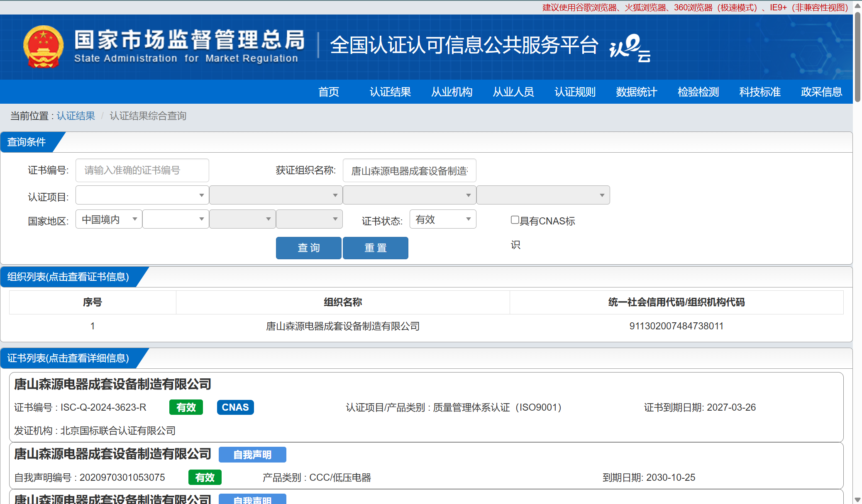Open 从业机构 navigation menu

pos(452,92)
